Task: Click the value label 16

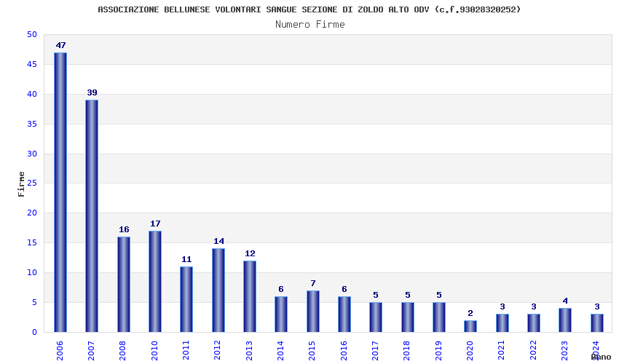Action: click(124, 230)
